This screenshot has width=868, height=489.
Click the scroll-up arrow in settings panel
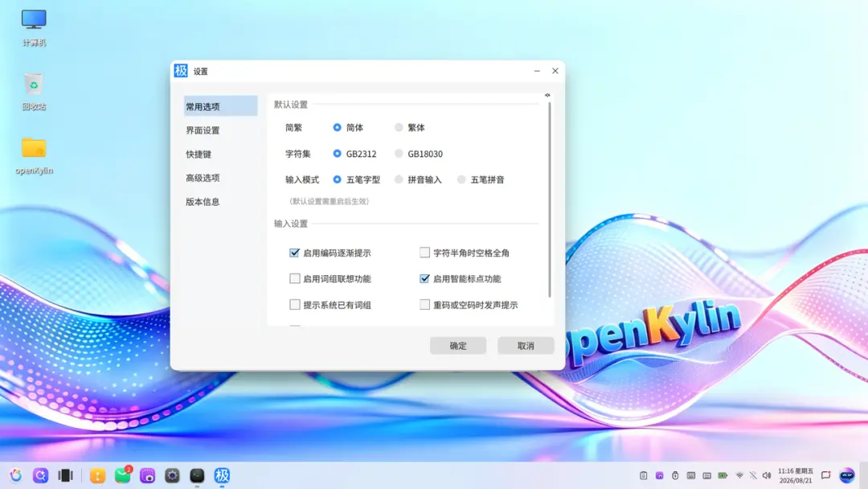pos(547,95)
